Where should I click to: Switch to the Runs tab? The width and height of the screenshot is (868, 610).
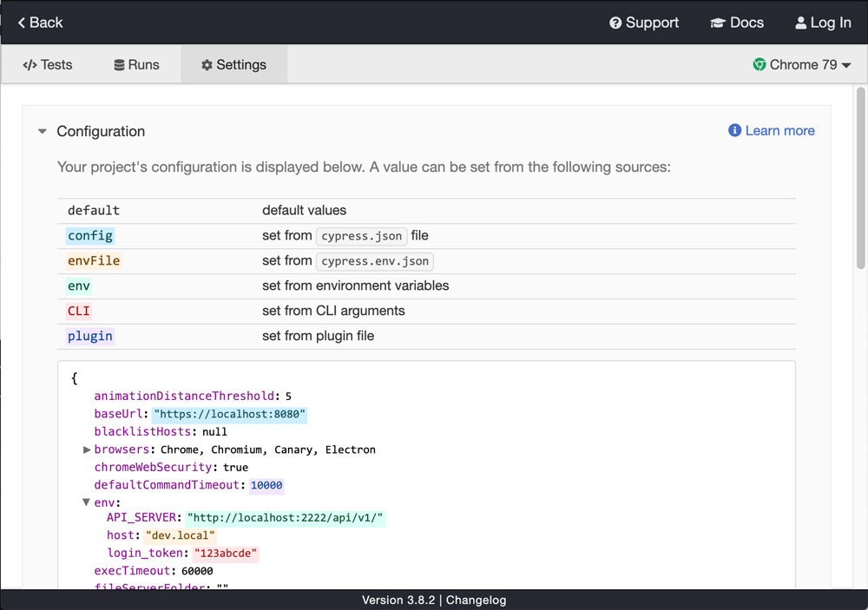tap(143, 64)
